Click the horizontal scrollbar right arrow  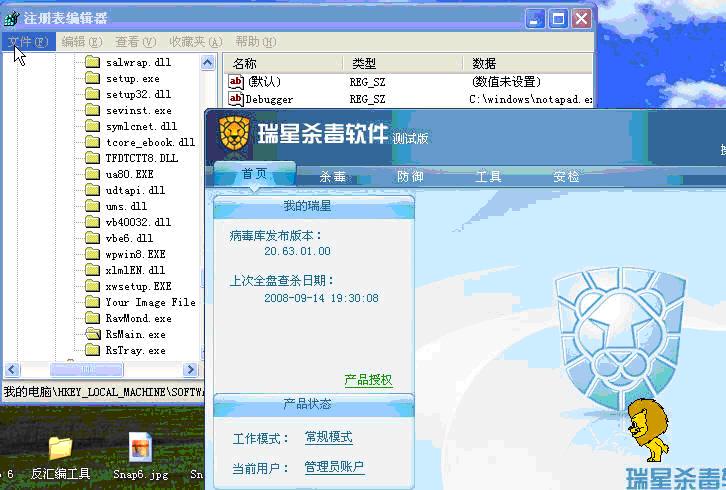[x=190, y=370]
